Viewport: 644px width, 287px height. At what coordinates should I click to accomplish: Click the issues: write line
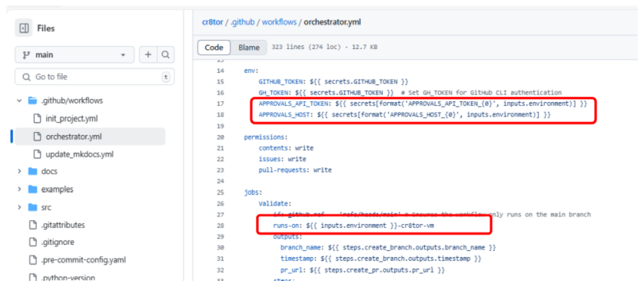click(x=282, y=159)
